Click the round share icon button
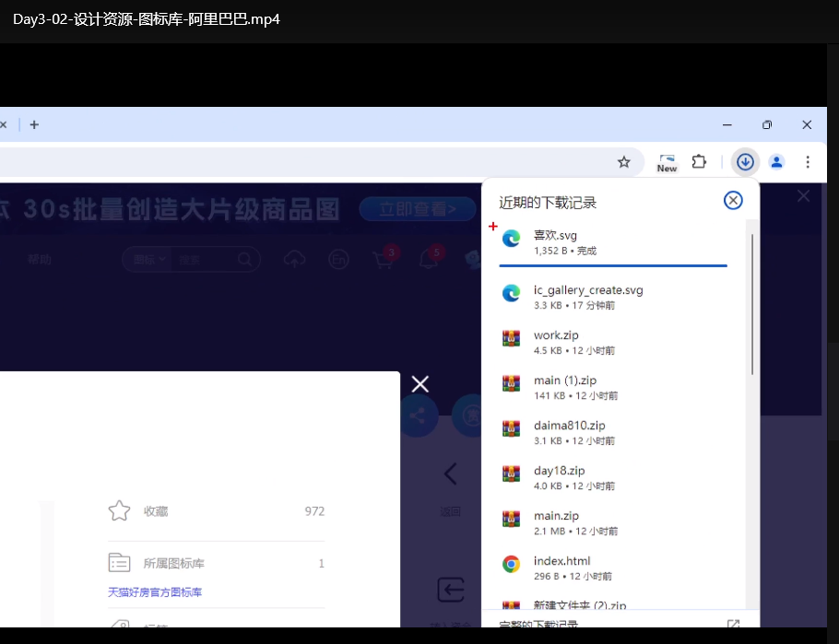Image resolution: width=839 pixels, height=644 pixels. coord(418,416)
